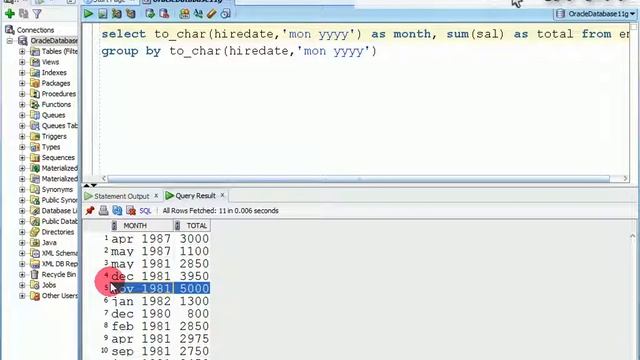
Task: Click the Other Users node icon
Action: [35, 296]
